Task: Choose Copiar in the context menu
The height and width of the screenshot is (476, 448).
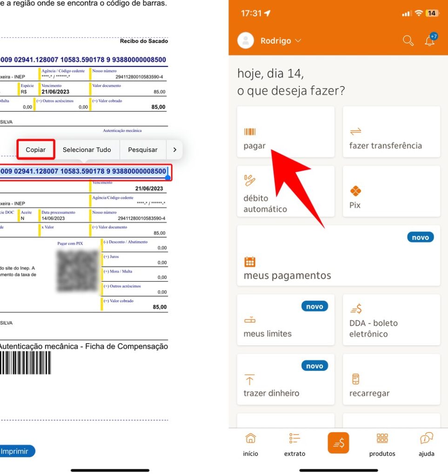Action: point(35,150)
